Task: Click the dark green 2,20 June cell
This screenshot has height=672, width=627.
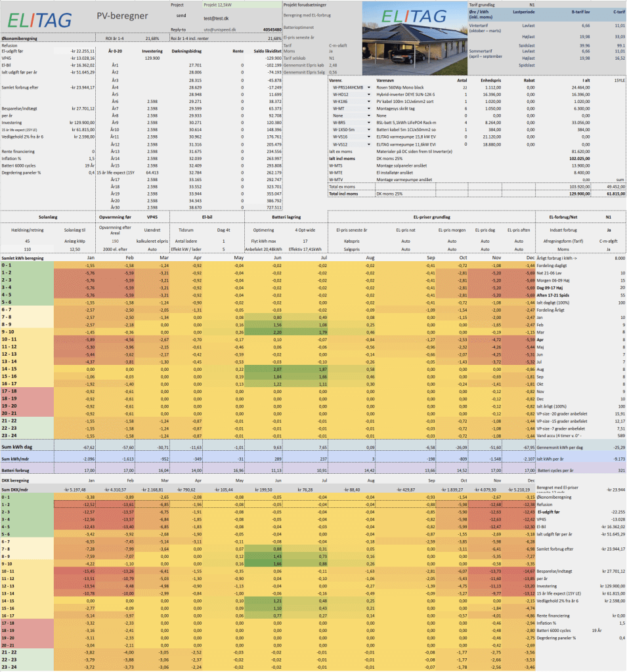Action: pyautogui.click(x=270, y=333)
